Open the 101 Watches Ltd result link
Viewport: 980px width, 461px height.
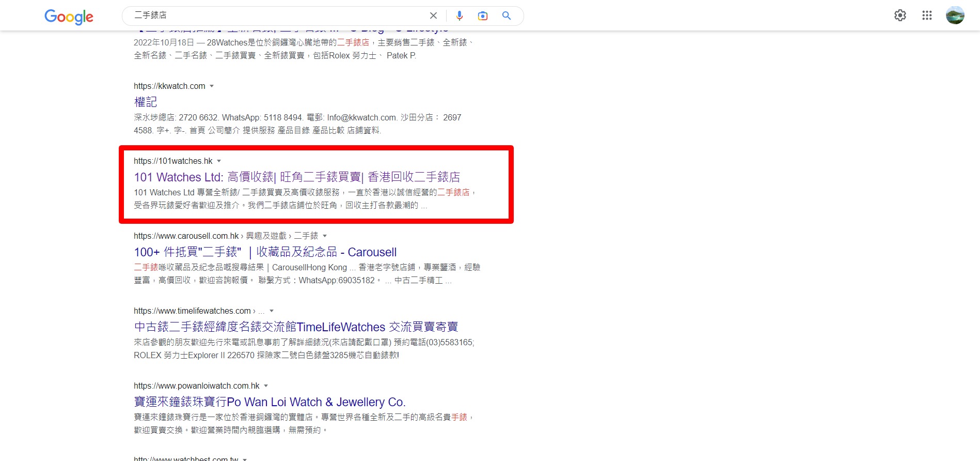297,177
